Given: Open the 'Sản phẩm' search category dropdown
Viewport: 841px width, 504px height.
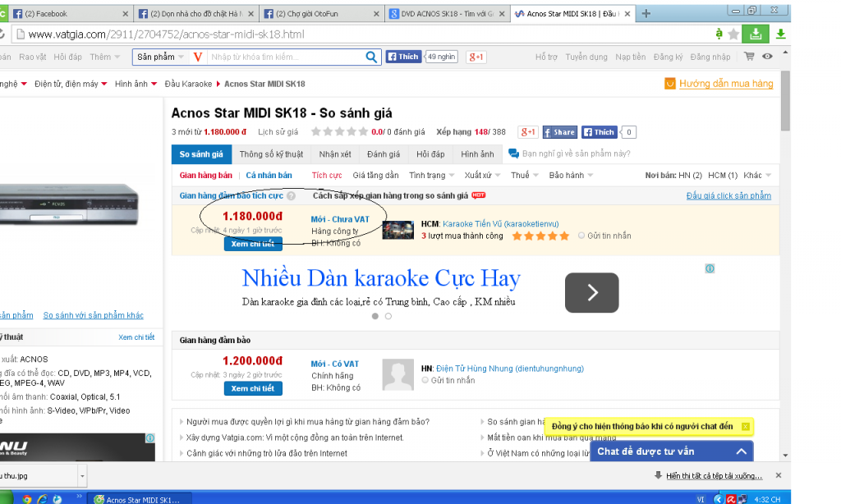Looking at the screenshot, I should coord(160,57).
